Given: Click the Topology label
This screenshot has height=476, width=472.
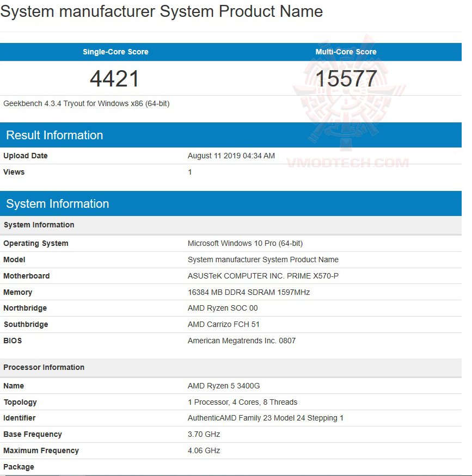Looking at the screenshot, I should [x=20, y=403].
